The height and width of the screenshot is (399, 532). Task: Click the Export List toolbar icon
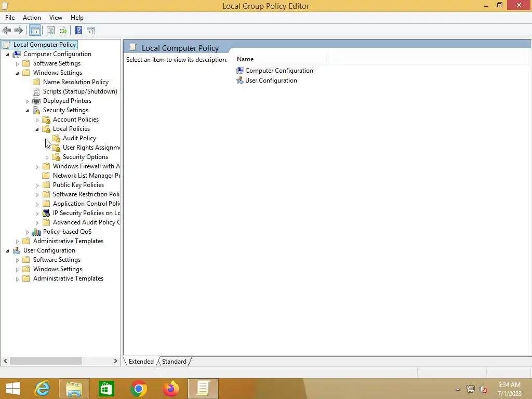click(63, 31)
